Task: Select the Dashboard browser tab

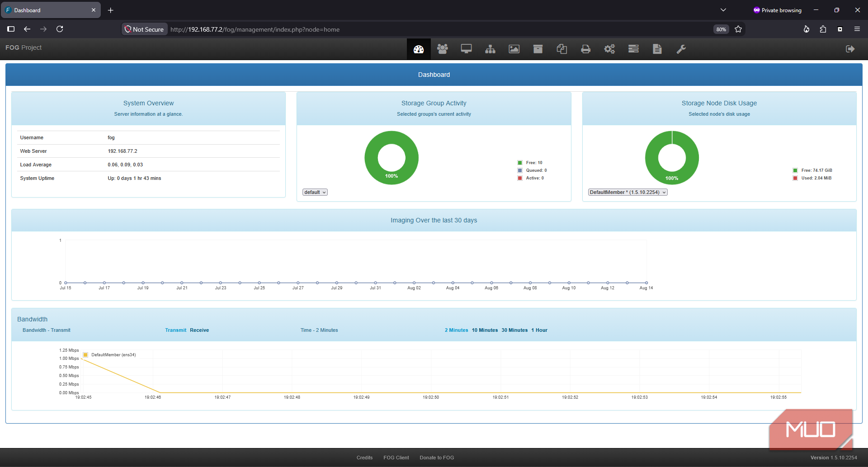Action: (51, 10)
